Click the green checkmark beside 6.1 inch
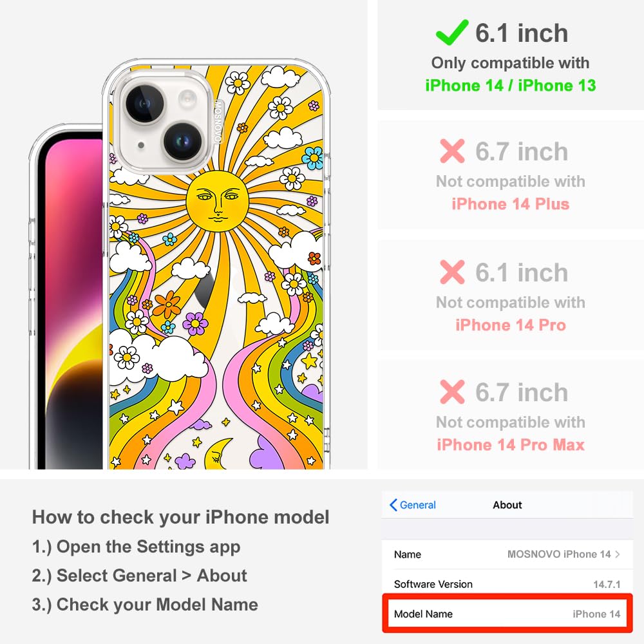Screen dimensions: 644x644 point(452,32)
